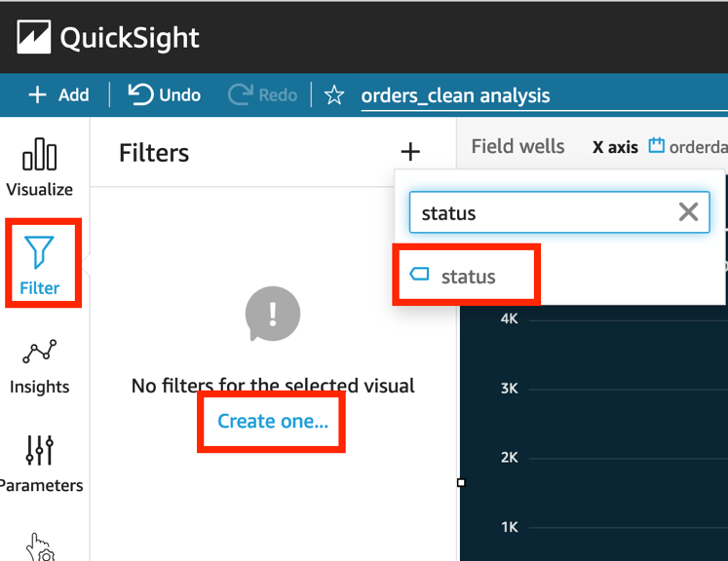Open the Insights panel
Screen dimensions: 728x561
[39, 366]
